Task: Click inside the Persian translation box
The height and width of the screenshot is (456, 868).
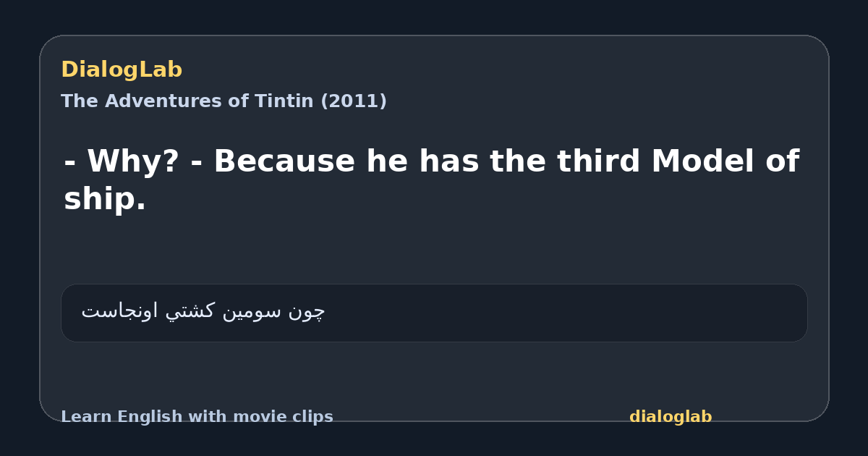Action: coord(434,313)
